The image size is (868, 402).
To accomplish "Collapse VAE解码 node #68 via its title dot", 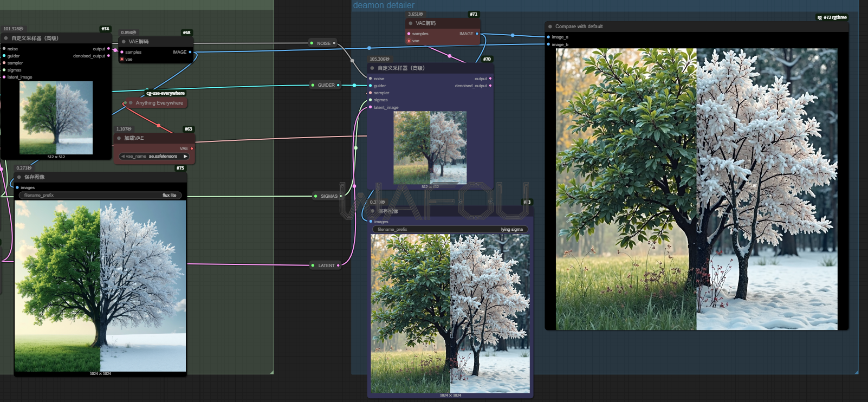I will tap(124, 41).
